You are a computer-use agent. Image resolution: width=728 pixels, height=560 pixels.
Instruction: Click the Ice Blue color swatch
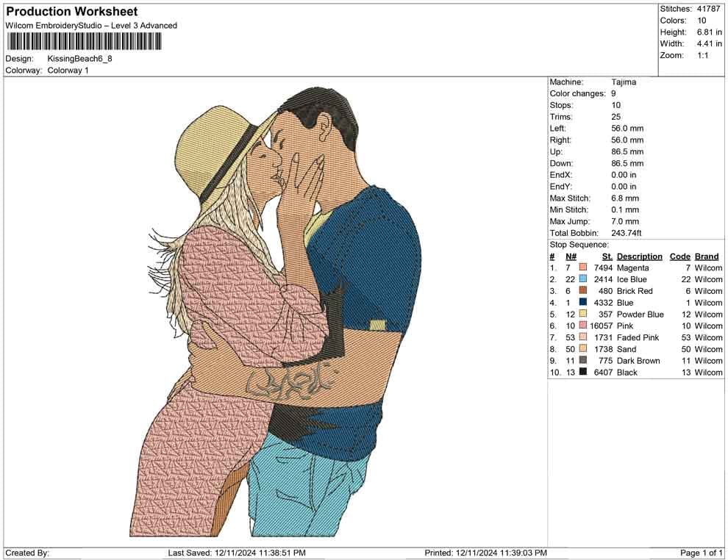[x=583, y=279]
